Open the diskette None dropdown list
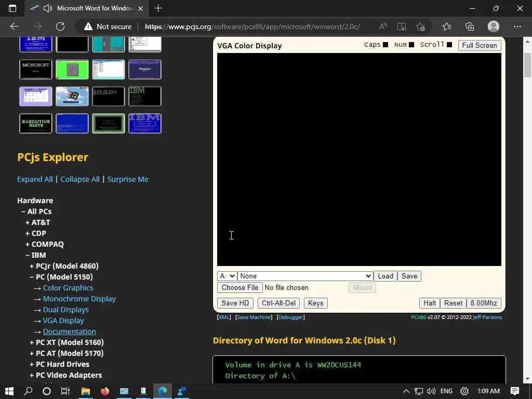The width and height of the screenshot is (532, 399). pos(305,276)
